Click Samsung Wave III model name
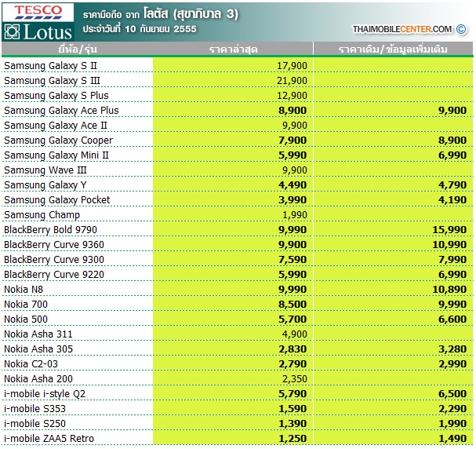This screenshot has width=476, height=449. pyautogui.click(x=45, y=170)
